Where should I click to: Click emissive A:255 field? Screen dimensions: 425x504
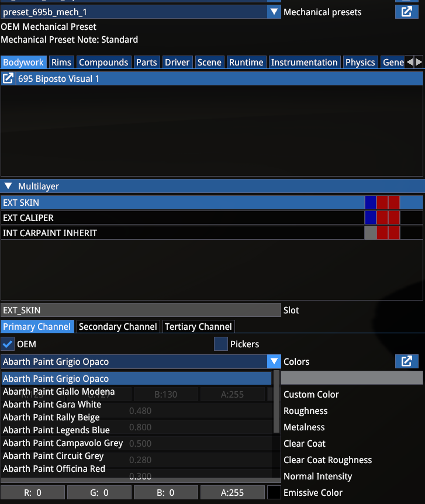point(233,492)
